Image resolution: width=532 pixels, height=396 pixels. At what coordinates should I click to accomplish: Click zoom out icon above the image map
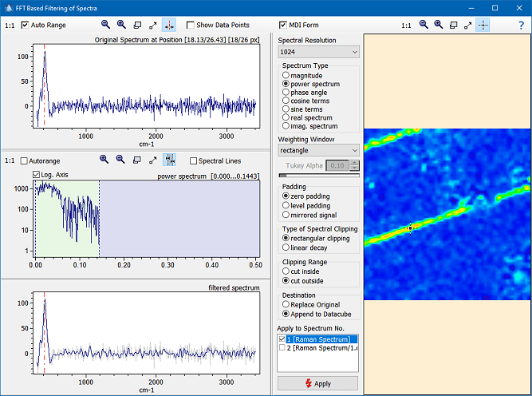tap(424, 25)
